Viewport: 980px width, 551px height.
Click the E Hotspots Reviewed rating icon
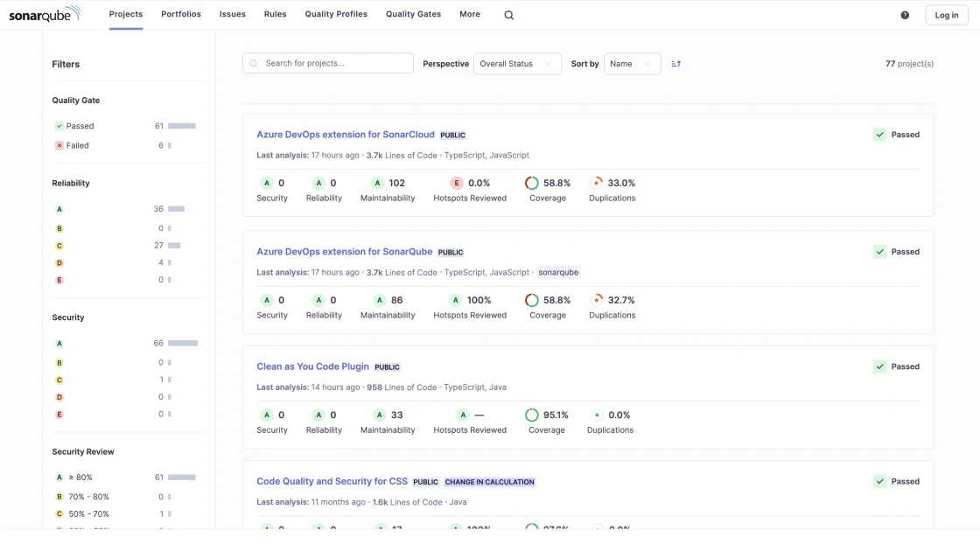(455, 183)
